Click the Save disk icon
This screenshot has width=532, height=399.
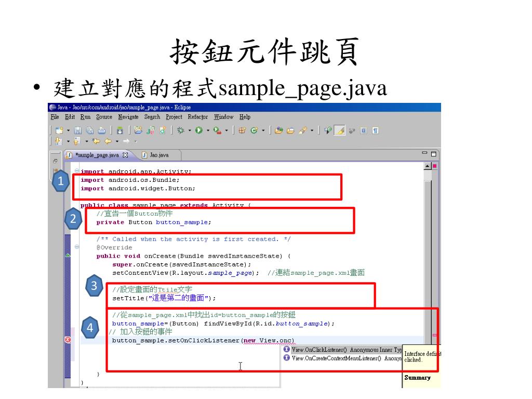(x=78, y=130)
